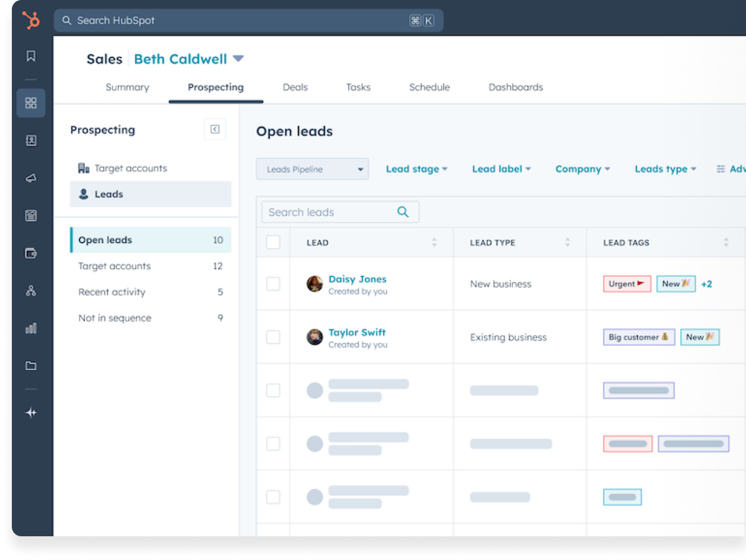Select Target accounts view with count 12

click(x=151, y=266)
